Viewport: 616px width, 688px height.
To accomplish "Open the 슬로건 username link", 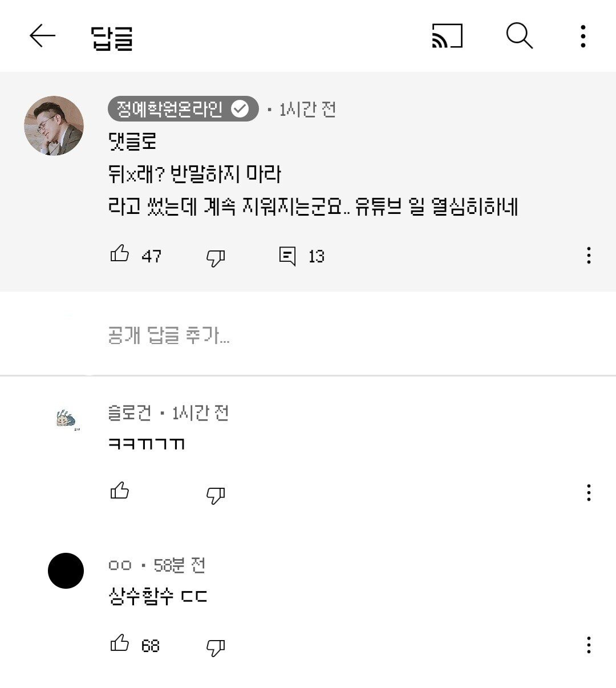I will click(x=130, y=412).
